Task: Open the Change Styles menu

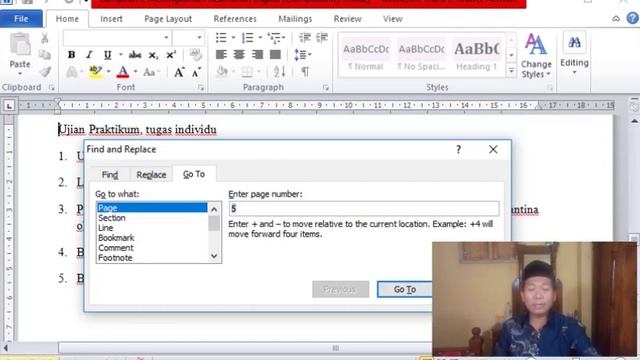Action: [x=536, y=56]
